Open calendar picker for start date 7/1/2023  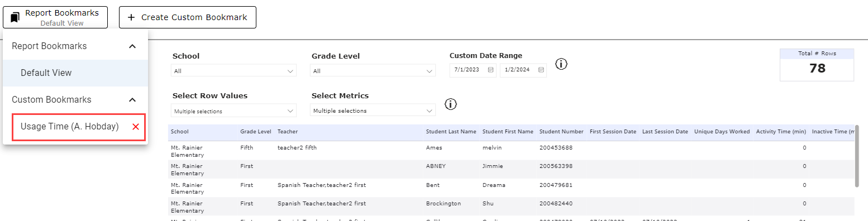(x=490, y=70)
